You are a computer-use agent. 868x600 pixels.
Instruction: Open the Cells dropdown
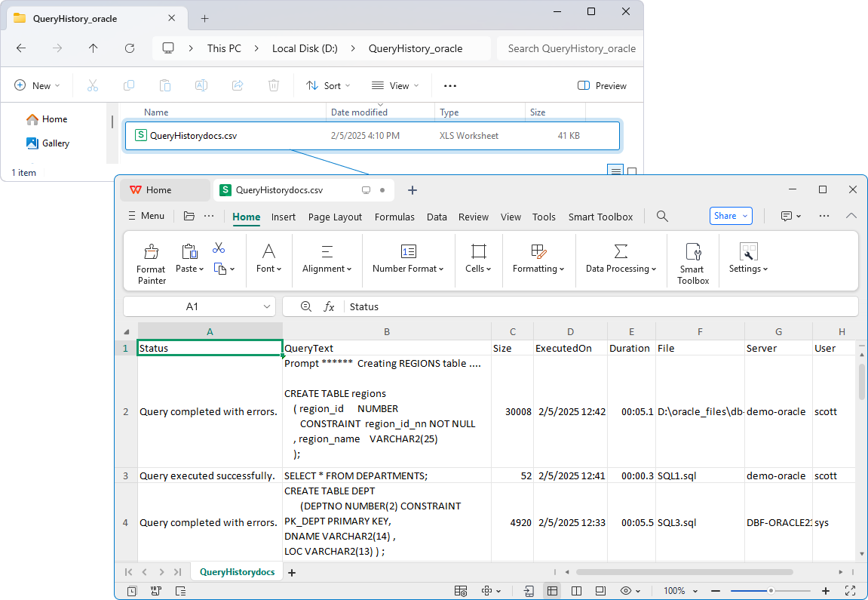pyautogui.click(x=478, y=259)
